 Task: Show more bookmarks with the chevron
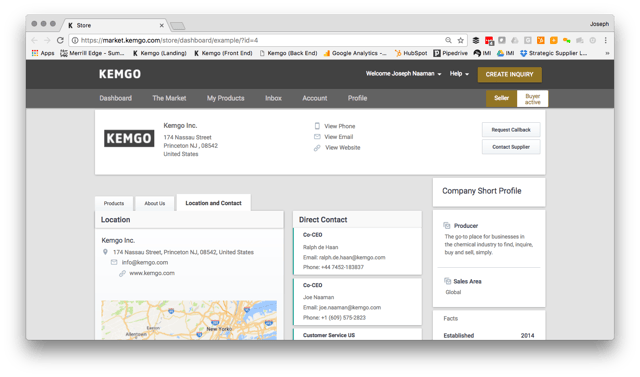(x=607, y=53)
